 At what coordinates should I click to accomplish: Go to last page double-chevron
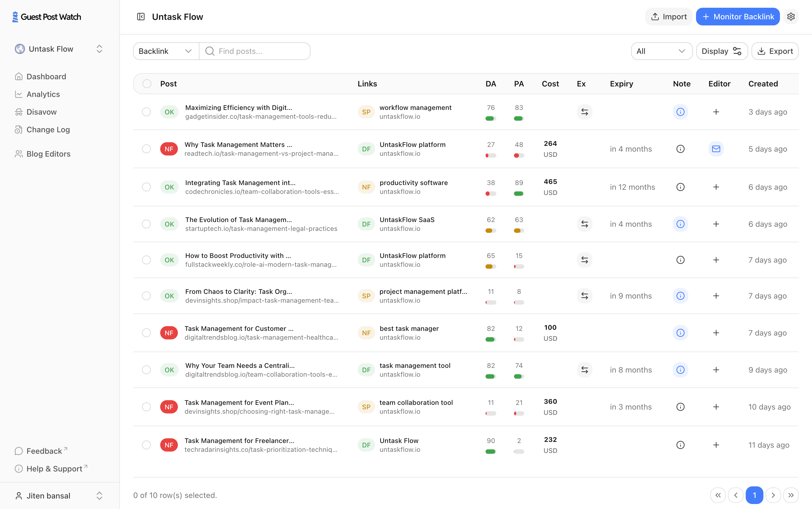(x=790, y=495)
